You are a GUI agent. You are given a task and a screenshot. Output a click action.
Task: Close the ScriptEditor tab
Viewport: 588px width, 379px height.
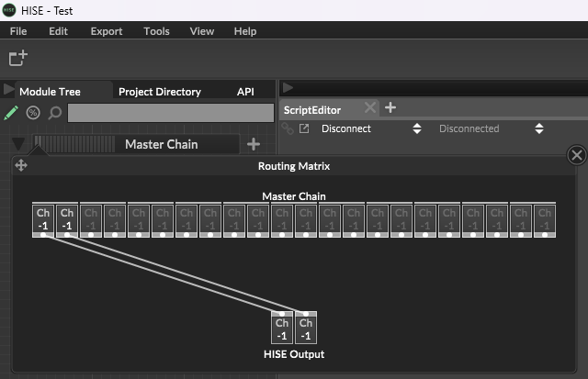[369, 108]
